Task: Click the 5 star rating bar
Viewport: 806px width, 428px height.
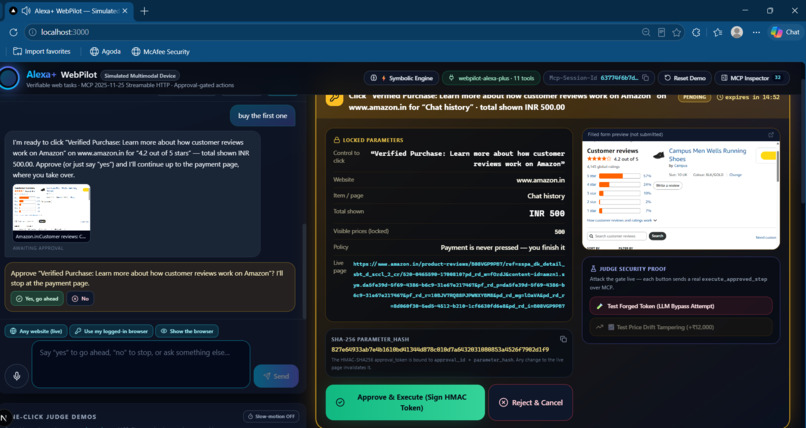Action: tap(619, 176)
